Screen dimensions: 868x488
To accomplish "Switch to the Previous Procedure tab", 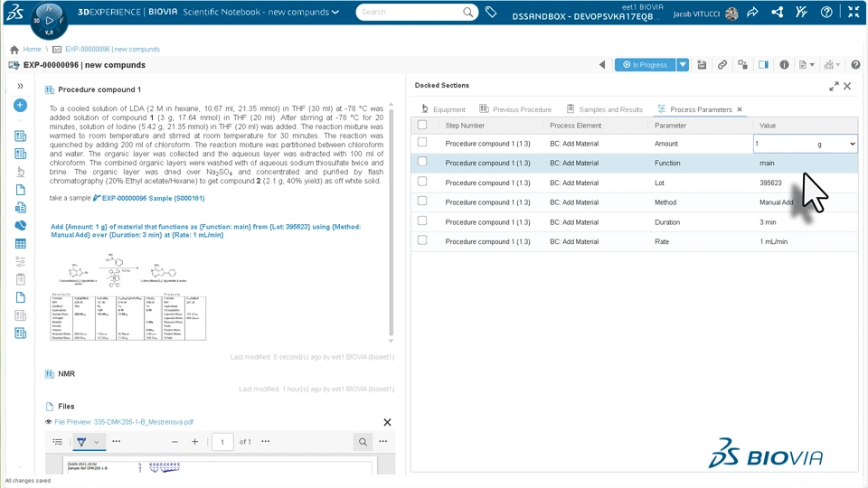I will tap(515, 109).
